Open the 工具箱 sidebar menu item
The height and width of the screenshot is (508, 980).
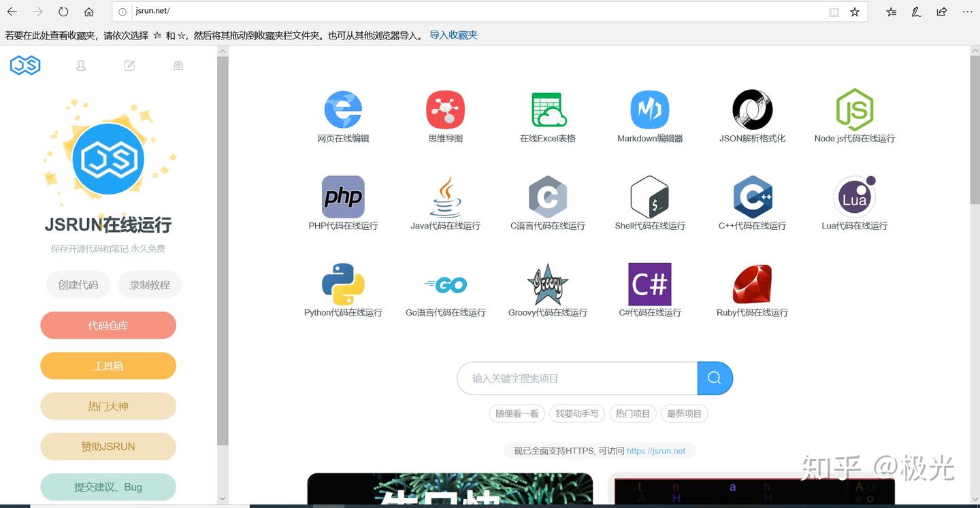pos(108,366)
